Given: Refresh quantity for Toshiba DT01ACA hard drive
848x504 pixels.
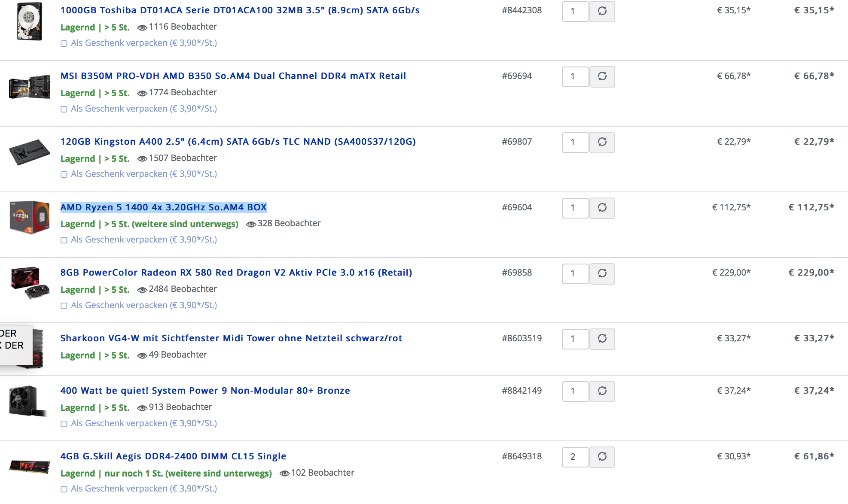Looking at the screenshot, I should coord(602,11).
